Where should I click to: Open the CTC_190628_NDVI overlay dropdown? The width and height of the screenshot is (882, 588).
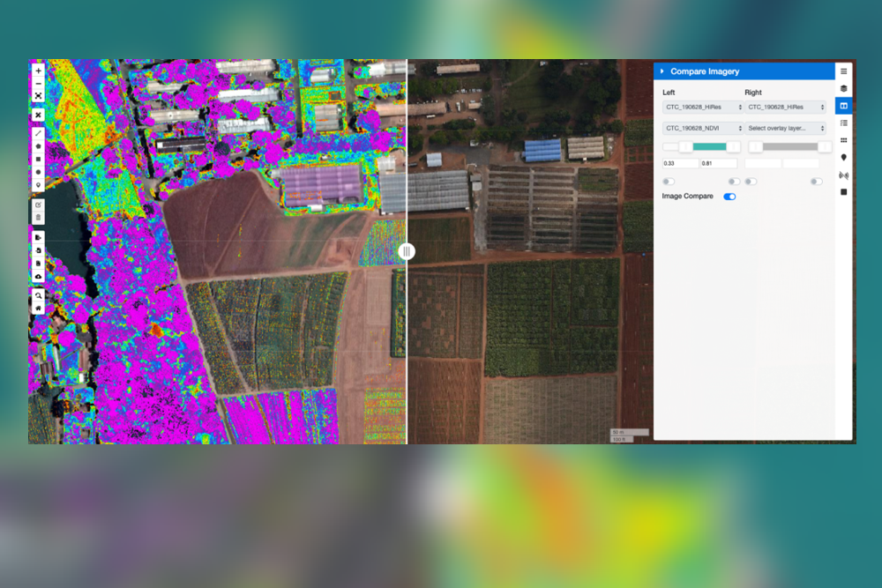[x=703, y=128]
